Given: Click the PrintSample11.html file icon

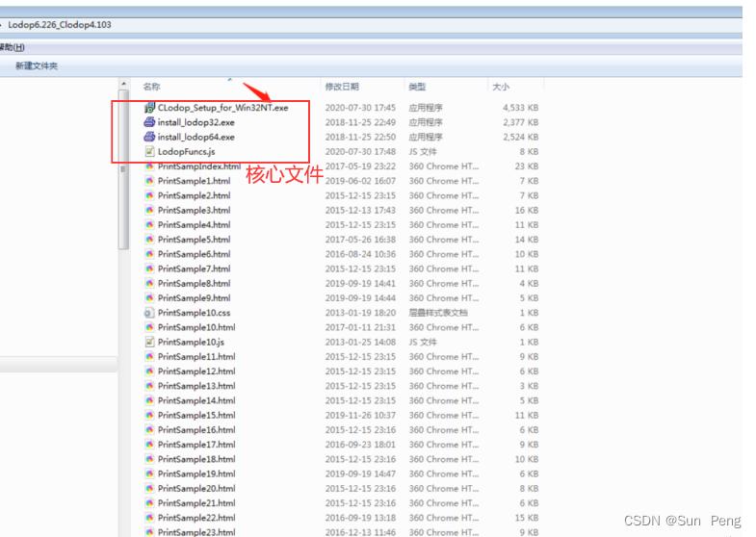Looking at the screenshot, I should (x=149, y=357).
